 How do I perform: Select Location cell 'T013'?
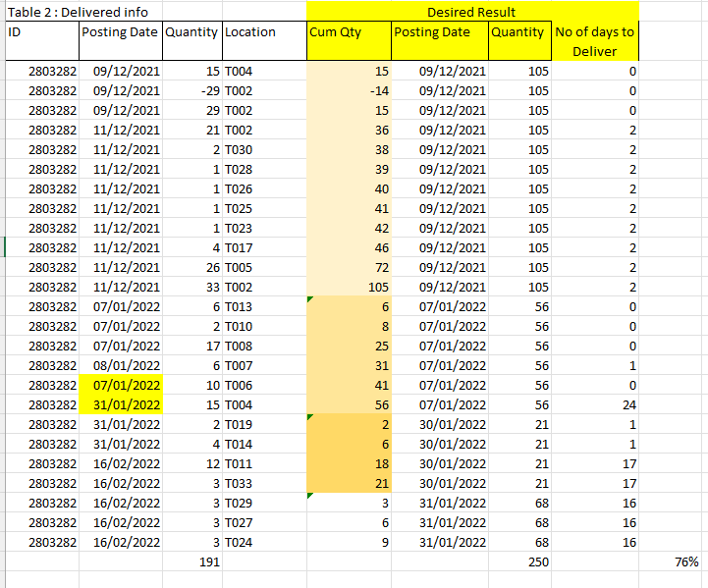coord(264,306)
